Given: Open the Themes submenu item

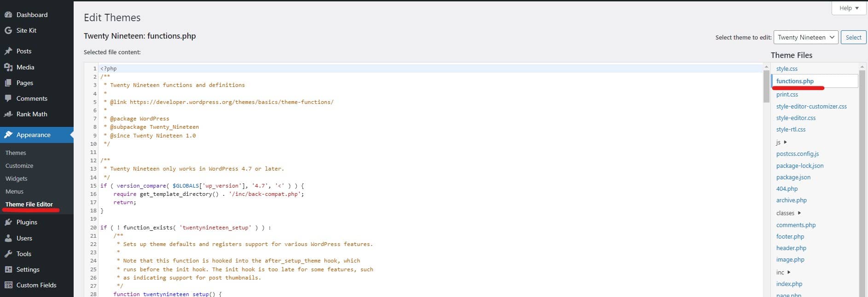Looking at the screenshot, I should [x=16, y=153].
